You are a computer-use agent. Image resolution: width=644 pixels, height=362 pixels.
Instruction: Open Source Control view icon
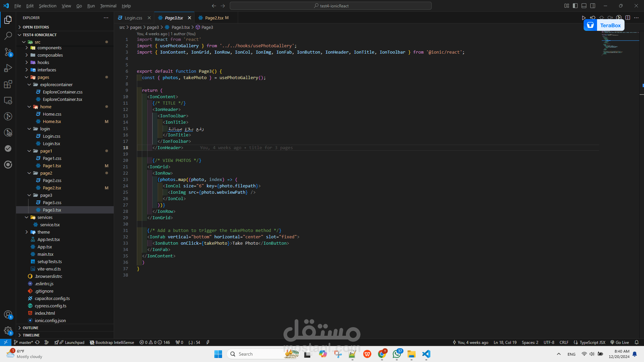click(x=8, y=52)
